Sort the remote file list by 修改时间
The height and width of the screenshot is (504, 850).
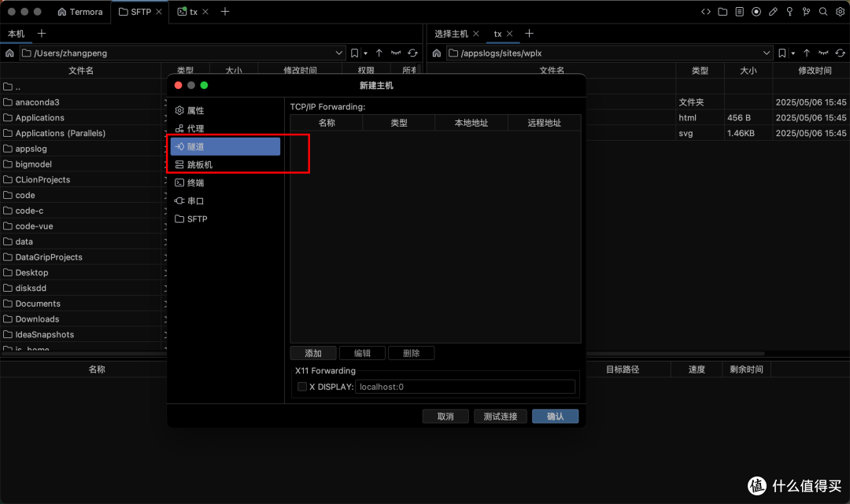point(815,71)
